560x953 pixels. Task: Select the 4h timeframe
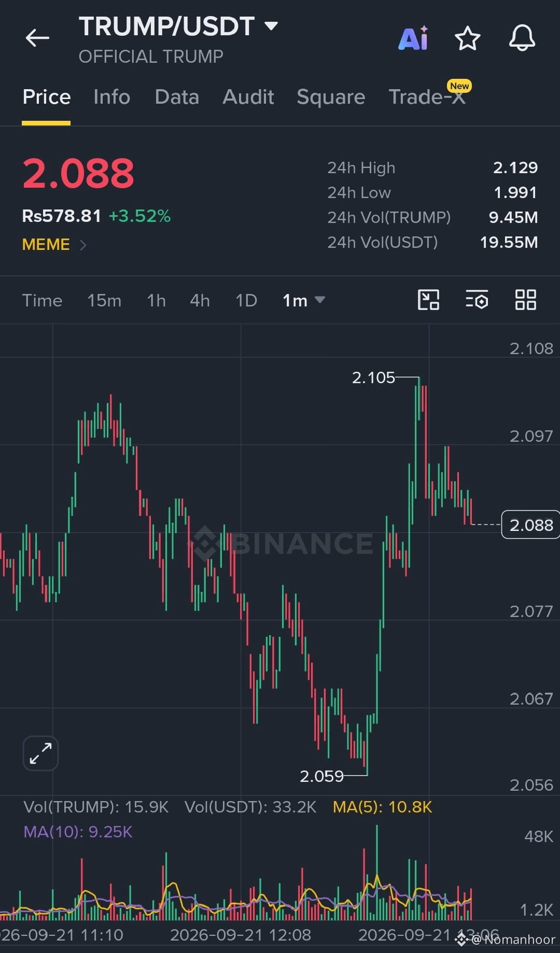(x=200, y=300)
